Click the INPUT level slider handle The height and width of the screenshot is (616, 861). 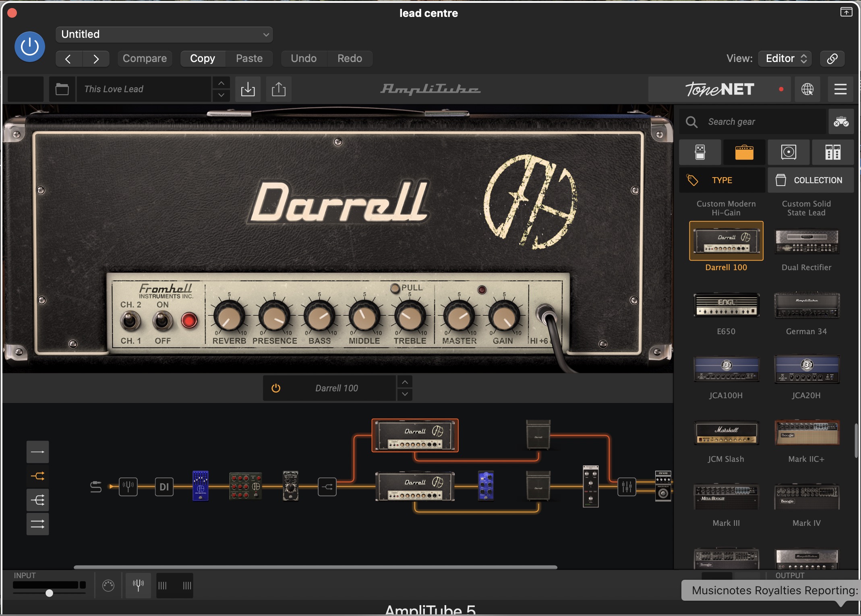click(x=49, y=593)
